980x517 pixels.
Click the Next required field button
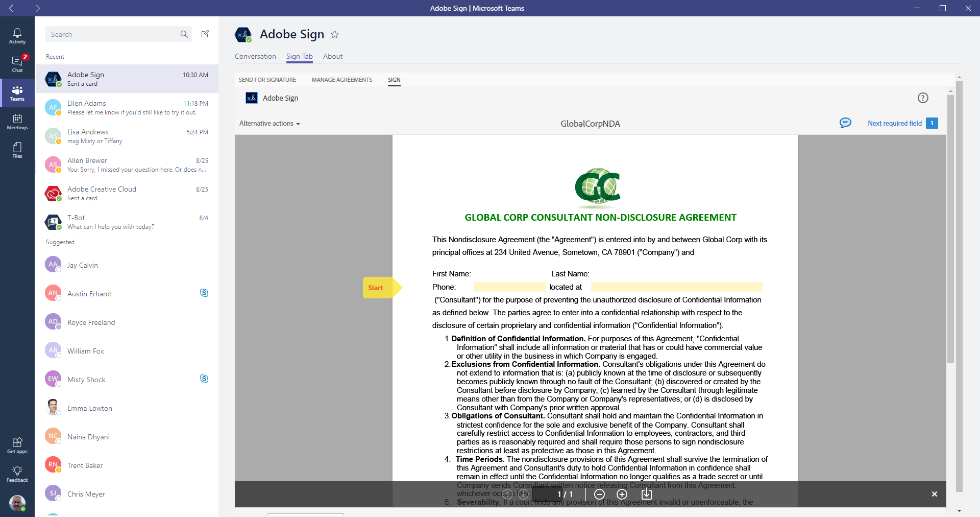click(x=902, y=123)
